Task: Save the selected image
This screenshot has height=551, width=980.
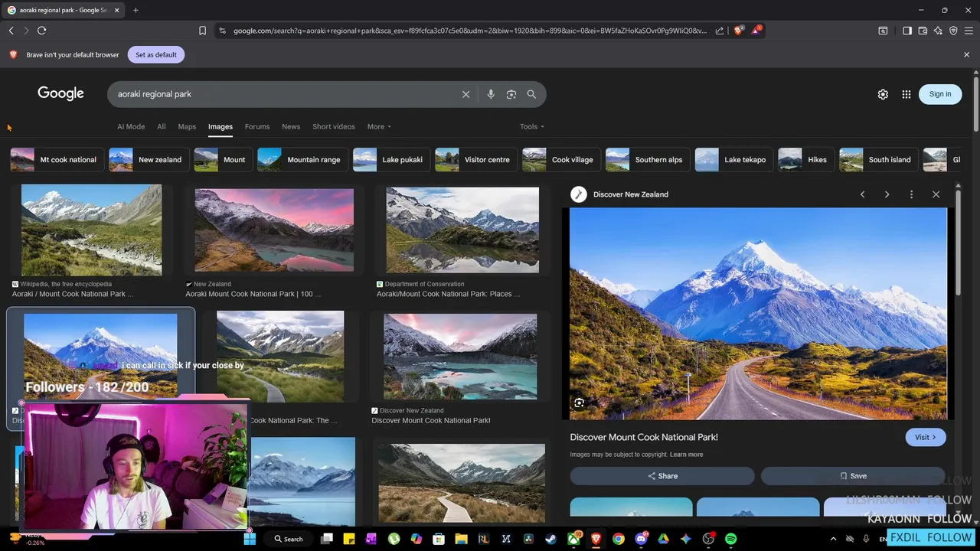Action: [853, 476]
